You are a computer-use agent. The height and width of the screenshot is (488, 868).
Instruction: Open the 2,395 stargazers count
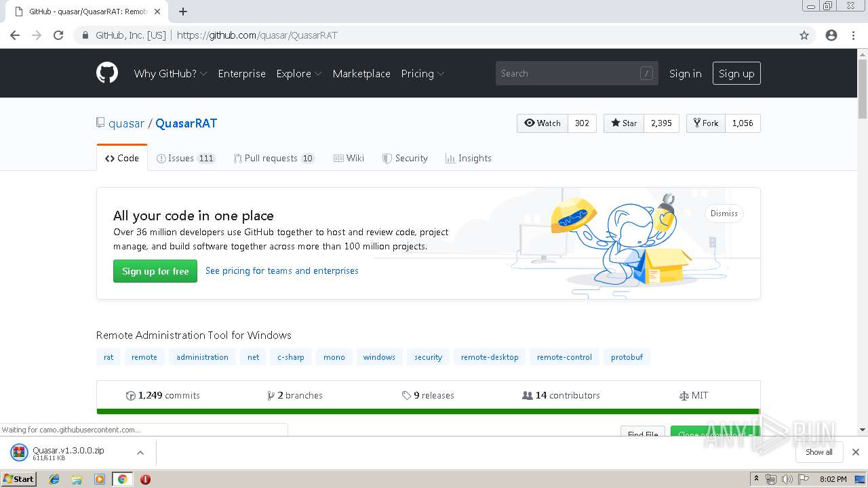point(661,123)
